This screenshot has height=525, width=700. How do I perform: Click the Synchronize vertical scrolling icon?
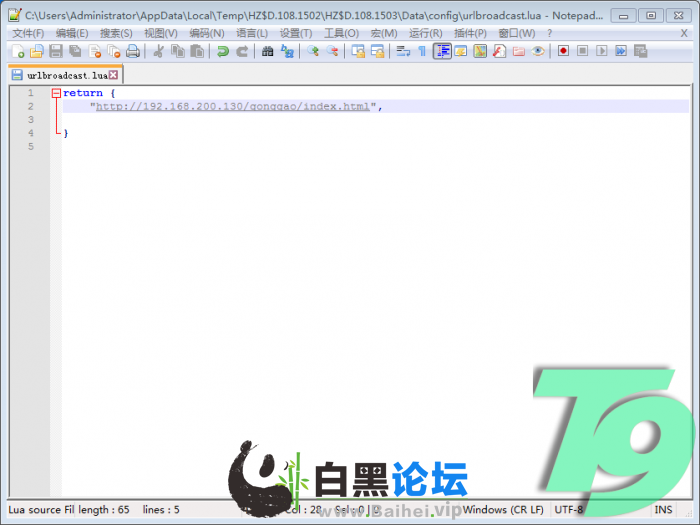358,51
